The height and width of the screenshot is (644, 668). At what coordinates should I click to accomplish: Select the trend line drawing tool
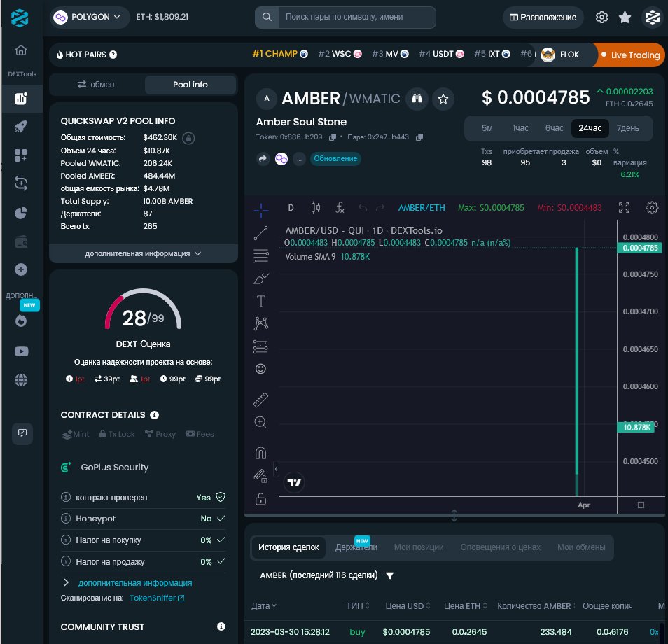pyautogui.click(x=260, y=233)
